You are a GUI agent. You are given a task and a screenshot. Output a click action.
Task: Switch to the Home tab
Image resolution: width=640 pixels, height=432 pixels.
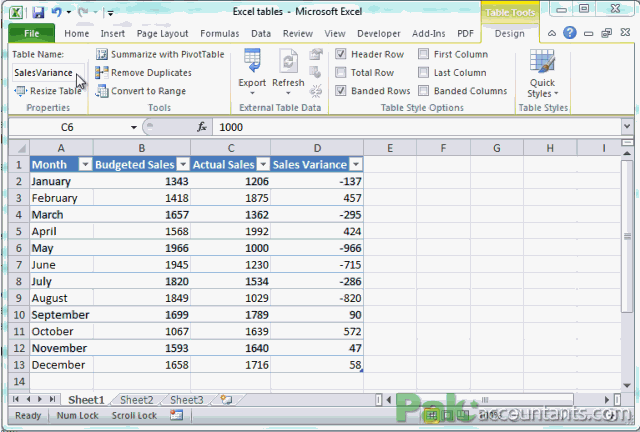(x=76, y=33)
